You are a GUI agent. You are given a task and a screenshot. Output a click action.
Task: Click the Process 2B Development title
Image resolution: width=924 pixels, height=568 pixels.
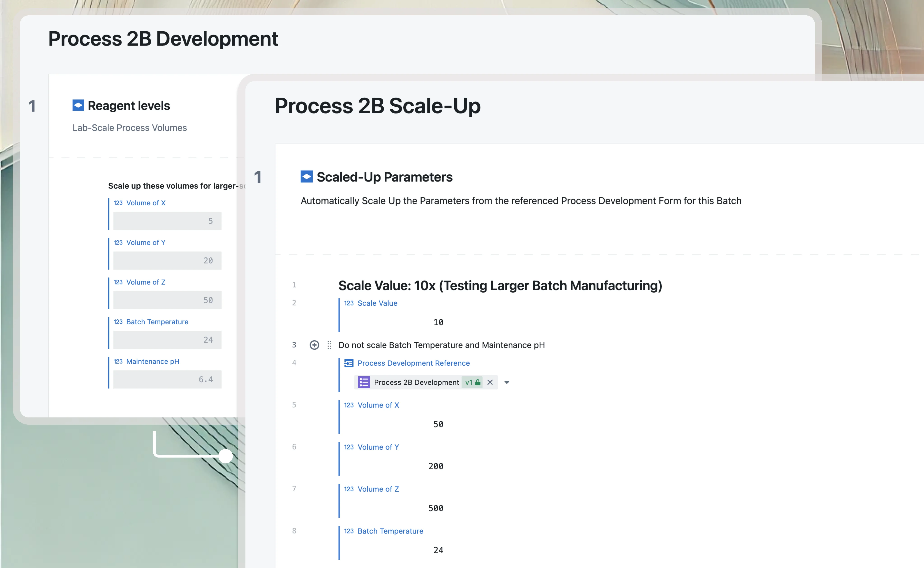coord(163,39)
